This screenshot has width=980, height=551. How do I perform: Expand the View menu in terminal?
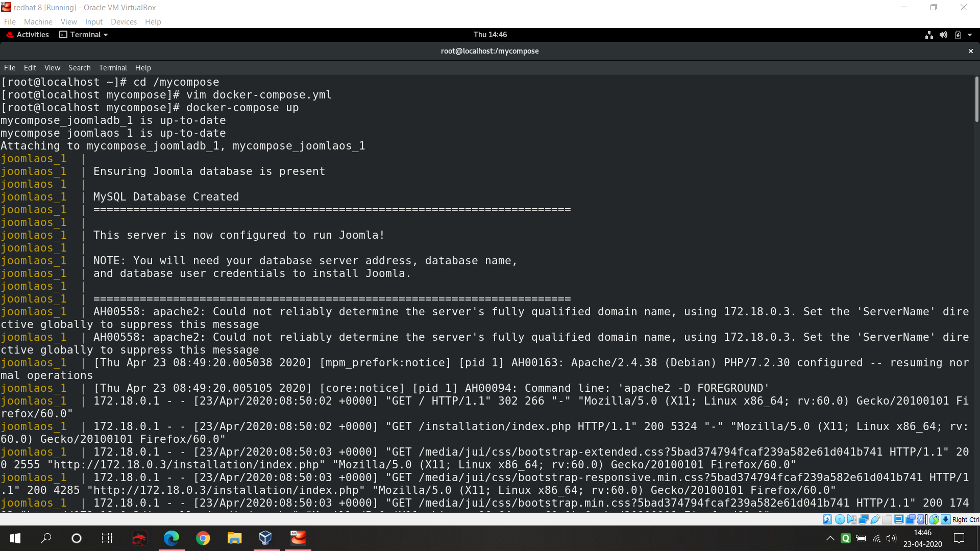(52, 67)
